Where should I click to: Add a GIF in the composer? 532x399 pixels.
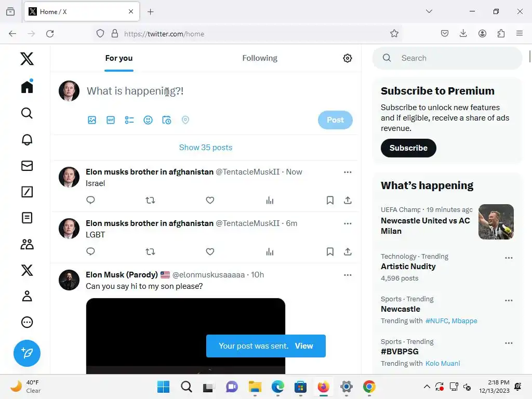[111, 120]
